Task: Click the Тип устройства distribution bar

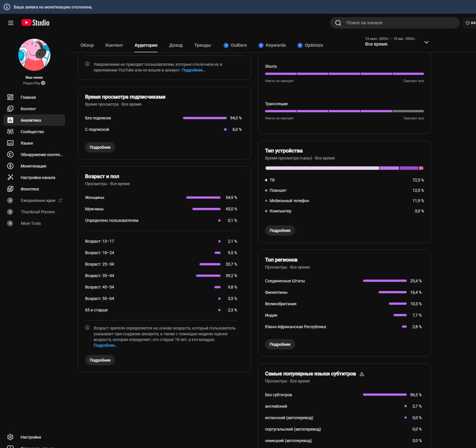Action: click(x=344, y=168)
